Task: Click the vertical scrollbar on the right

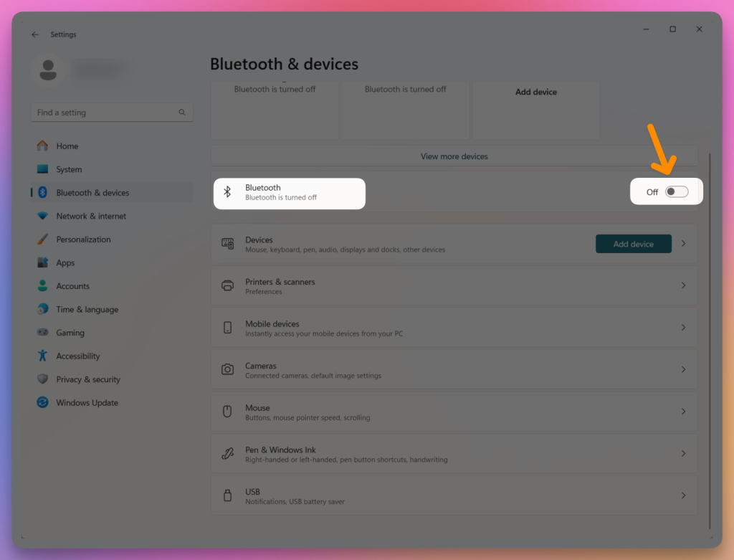Action: (710, 341)
